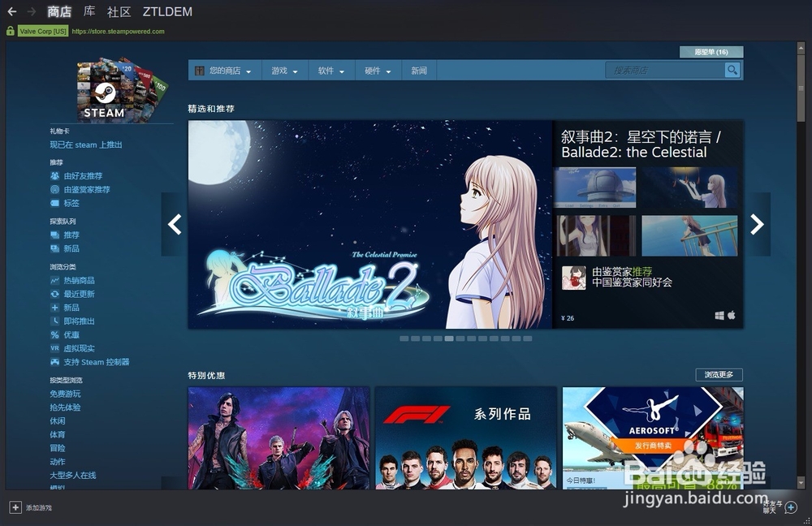Click the ¥ 26 price label

pyautogui.click(x=568, y=318)
